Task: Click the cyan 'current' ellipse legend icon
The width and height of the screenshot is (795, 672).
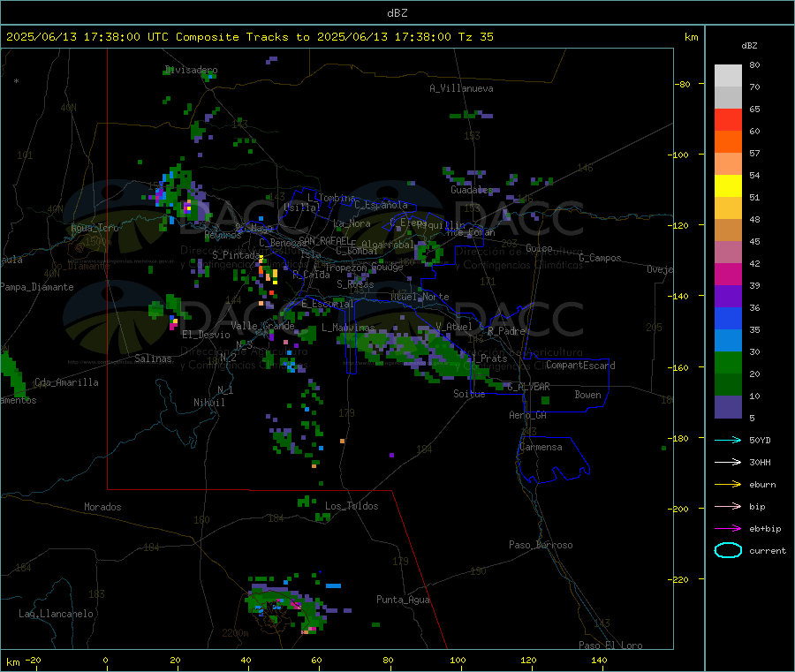Action: (x=728, y=550)
